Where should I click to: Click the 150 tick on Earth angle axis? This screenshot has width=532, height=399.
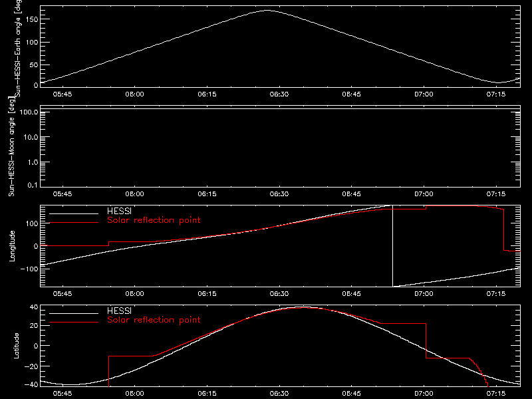(x=31, y=19)
